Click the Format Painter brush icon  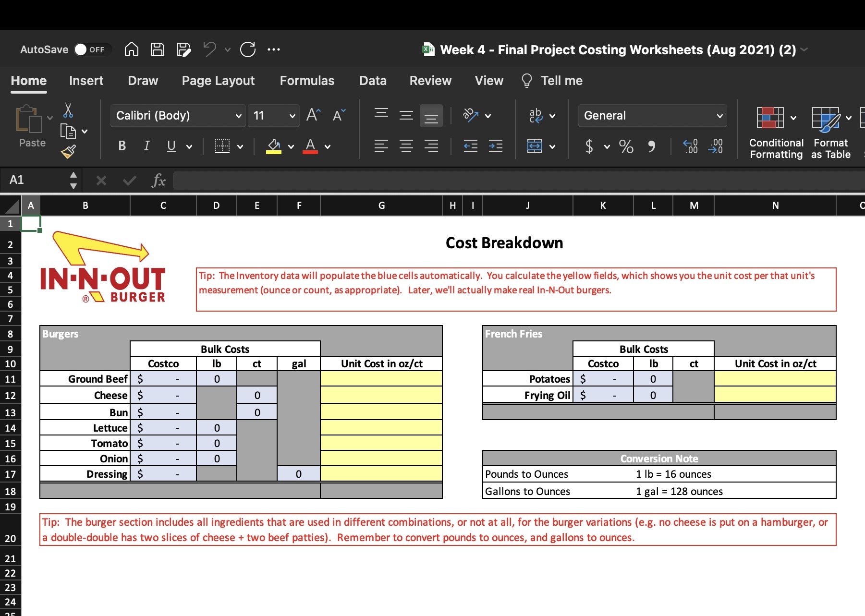click(68, 152)
